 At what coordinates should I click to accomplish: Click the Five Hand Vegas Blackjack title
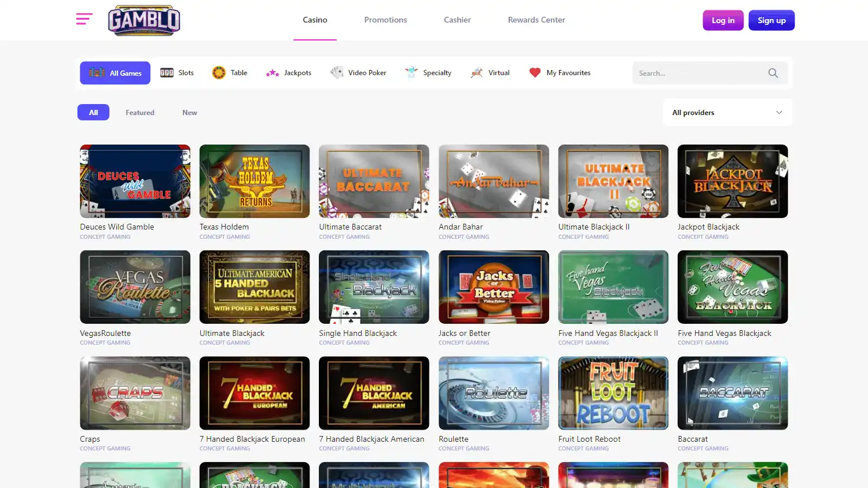(724, 333)
